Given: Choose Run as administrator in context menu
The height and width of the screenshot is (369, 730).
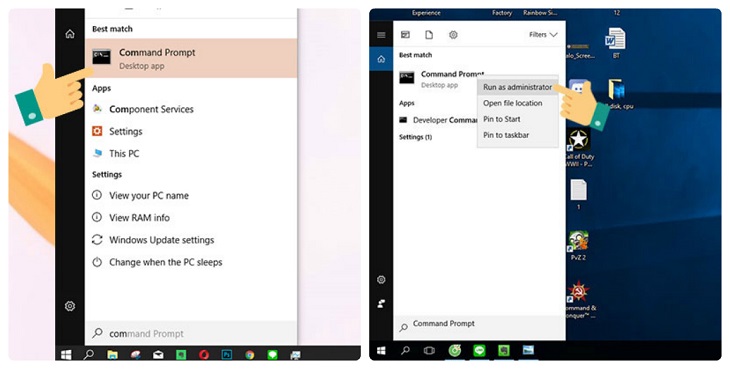Looking at the screenshot, I should [517, 87].
